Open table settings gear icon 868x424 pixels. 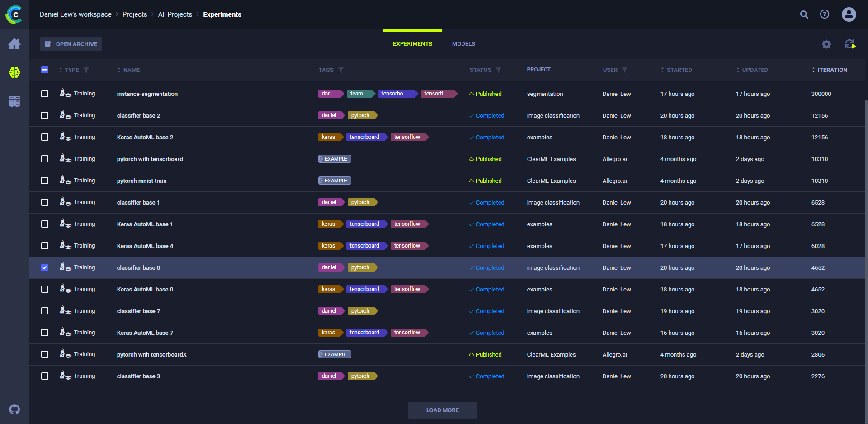pyautogui.click(x=826, y=44)
